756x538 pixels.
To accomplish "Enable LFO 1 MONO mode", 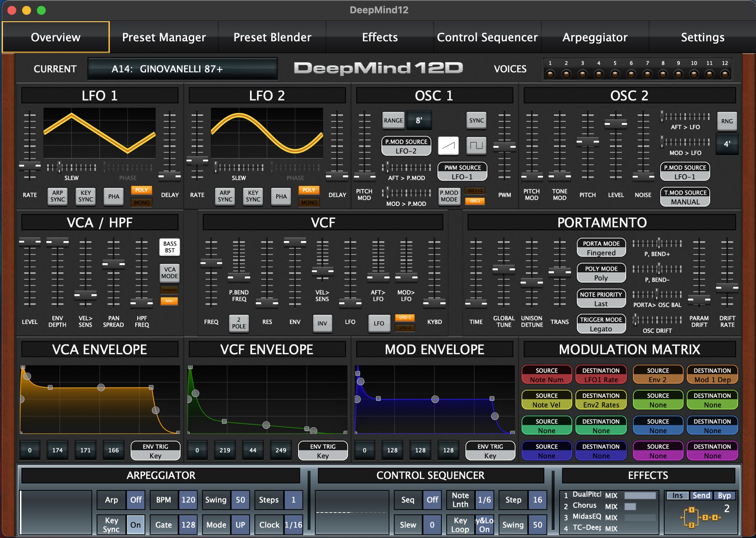I will tap(142, 202).
